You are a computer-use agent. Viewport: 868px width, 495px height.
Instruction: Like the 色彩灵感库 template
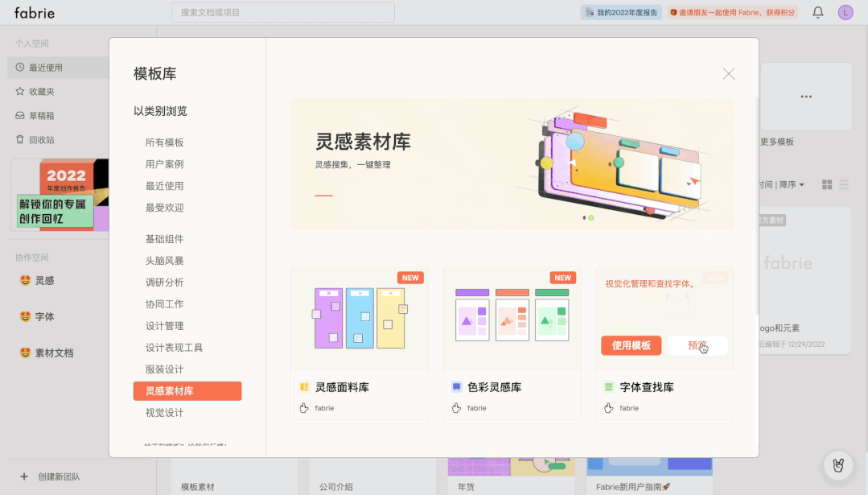pyautogui.click(x=456, y=408)
